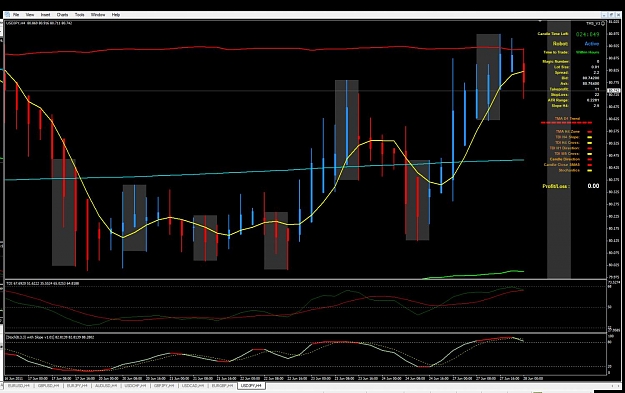Viewport: 625px width, 393px height.
Task: Click the current price marker on price axis
Action: 614,91
